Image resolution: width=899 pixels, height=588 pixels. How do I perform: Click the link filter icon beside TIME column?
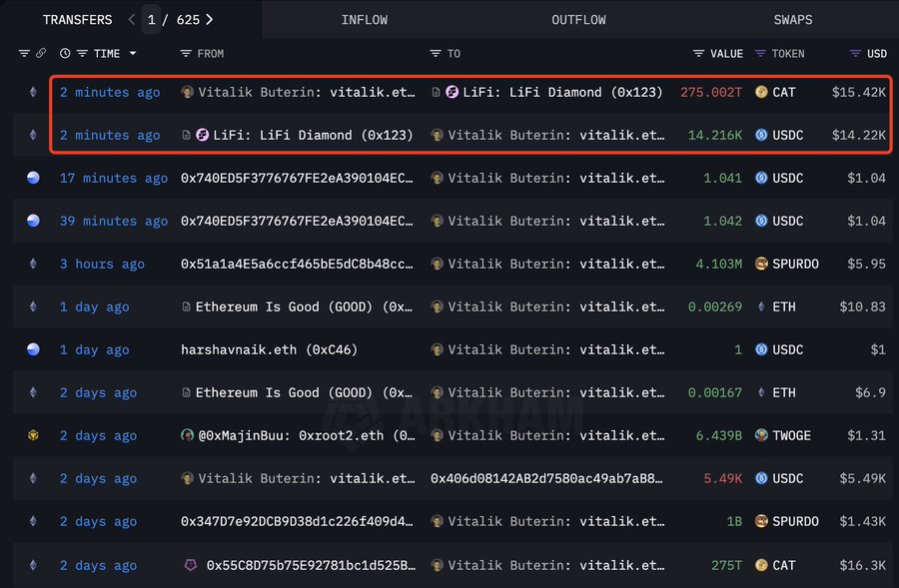click(x=41, y=54)
